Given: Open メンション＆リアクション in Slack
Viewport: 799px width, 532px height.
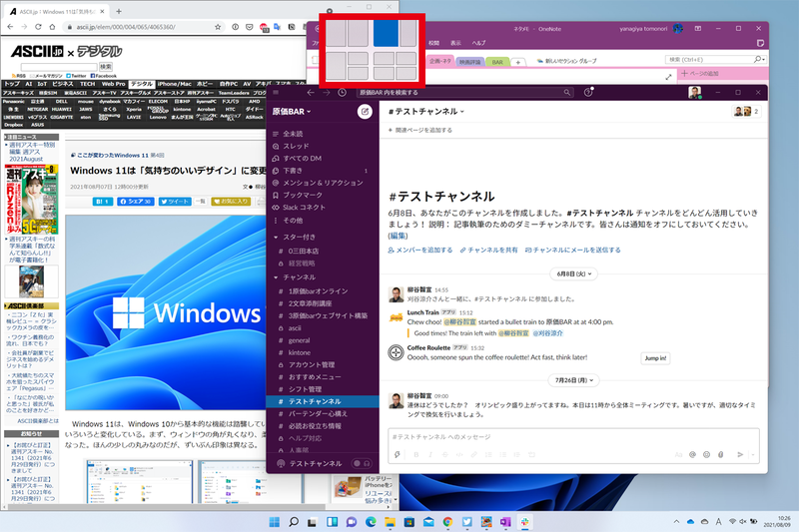Looking at the screenshot, I should pyautogui.click(x=323, y=183).
